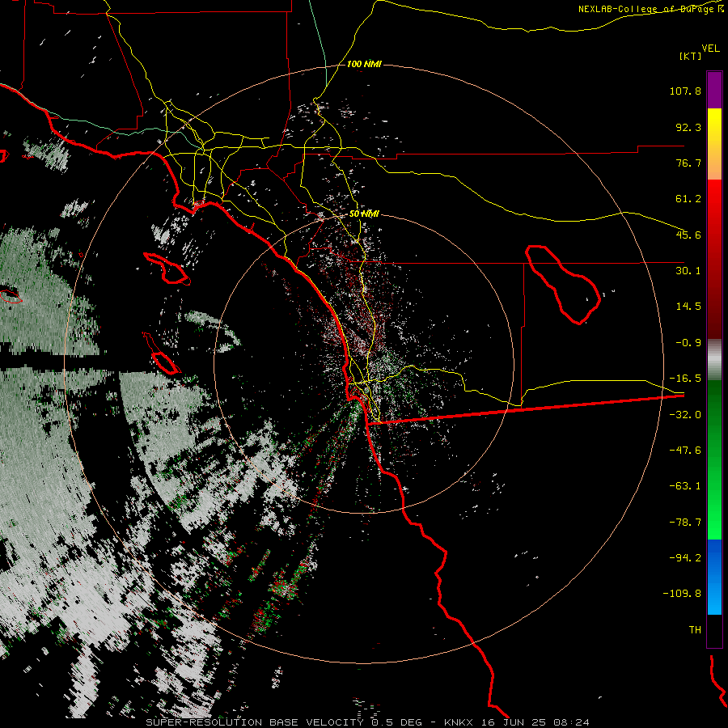Click the VEL legend title
This screenshot has height=728, width=728.
pyautogui.click(x=710, y=48)
